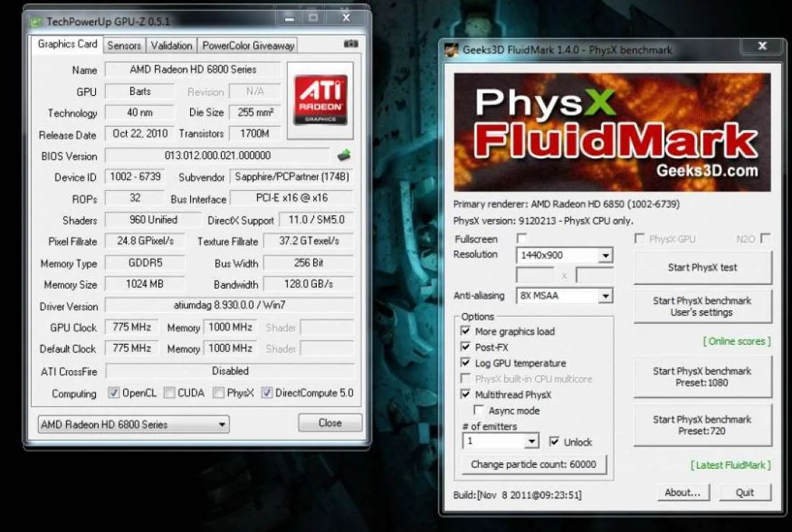Start PhysX benchmark Preset:1080
792x532 pixels.
tap(703, 377)
